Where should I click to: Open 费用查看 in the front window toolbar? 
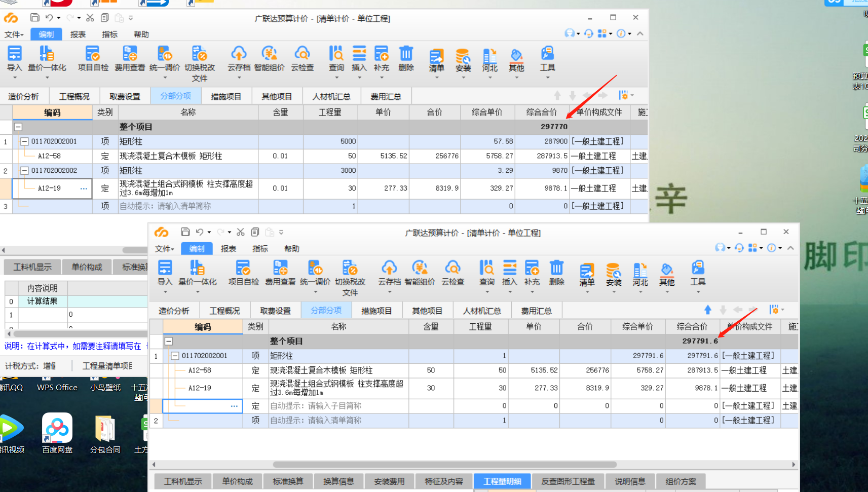pyautogui.click(x=280, y=273)
